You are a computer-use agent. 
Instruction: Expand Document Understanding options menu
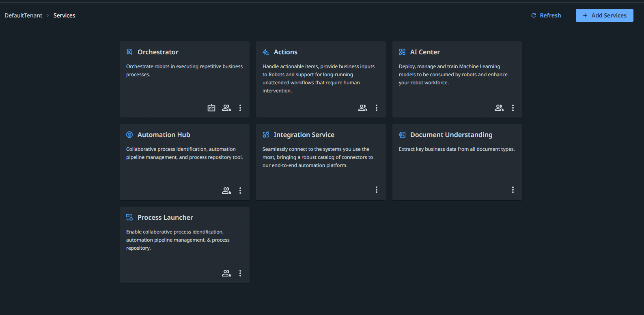(513, 190)
